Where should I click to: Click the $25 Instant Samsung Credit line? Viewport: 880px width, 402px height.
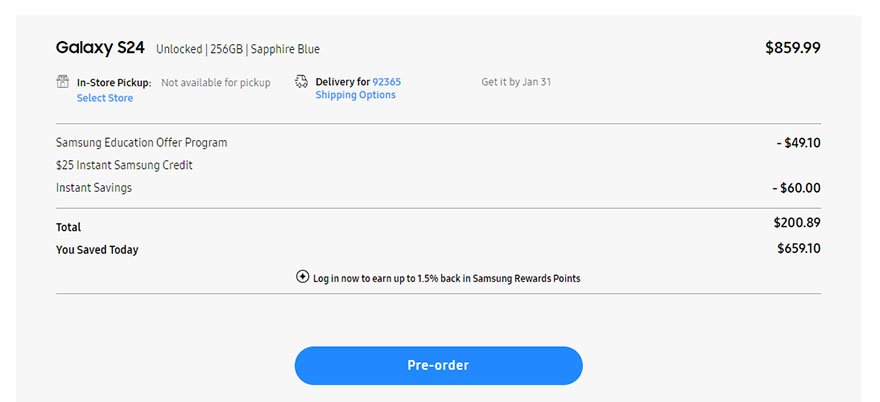pyautogui.click(x=124, y=165)
